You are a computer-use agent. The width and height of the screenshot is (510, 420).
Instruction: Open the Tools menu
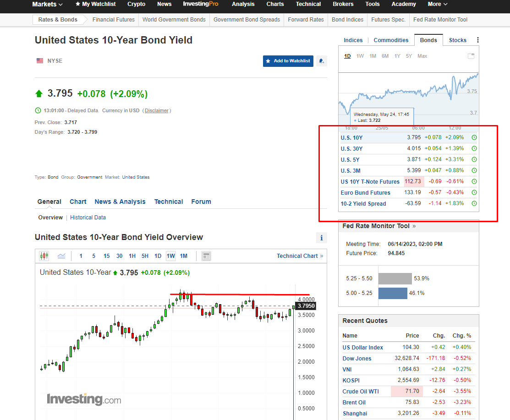373,4
